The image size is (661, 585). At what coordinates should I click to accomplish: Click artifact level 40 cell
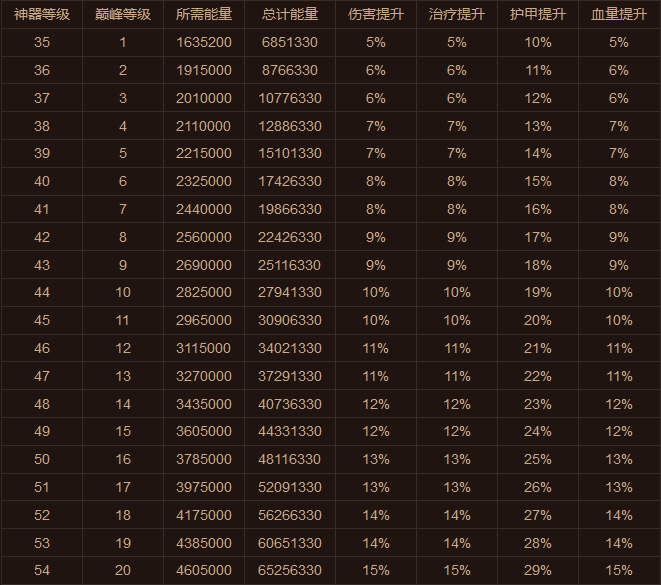(x=41, y=182)
